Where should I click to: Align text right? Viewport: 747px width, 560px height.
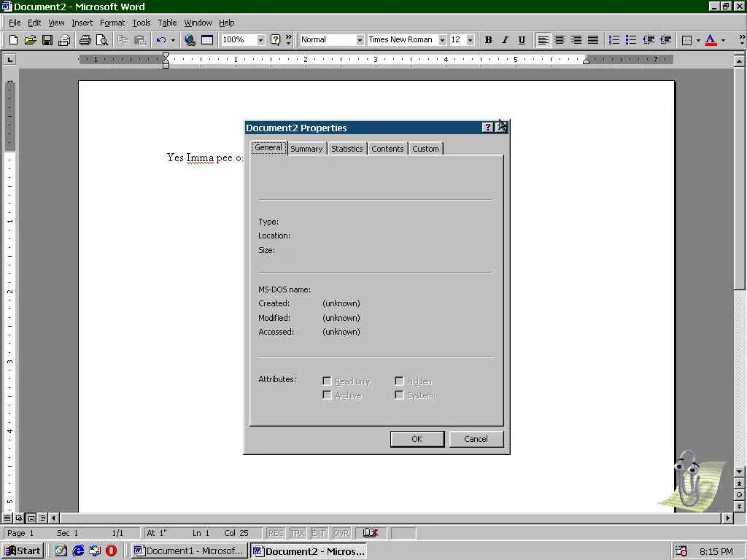576,40
